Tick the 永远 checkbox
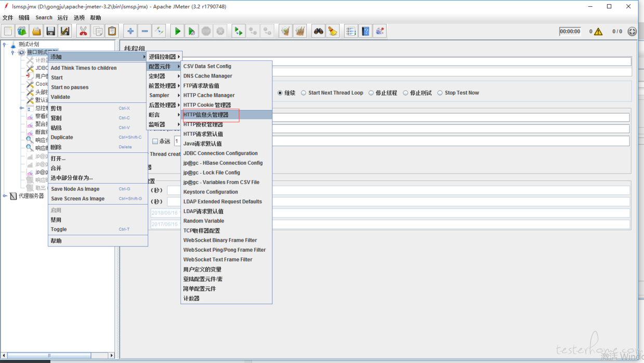 click(x=155, y=141)
